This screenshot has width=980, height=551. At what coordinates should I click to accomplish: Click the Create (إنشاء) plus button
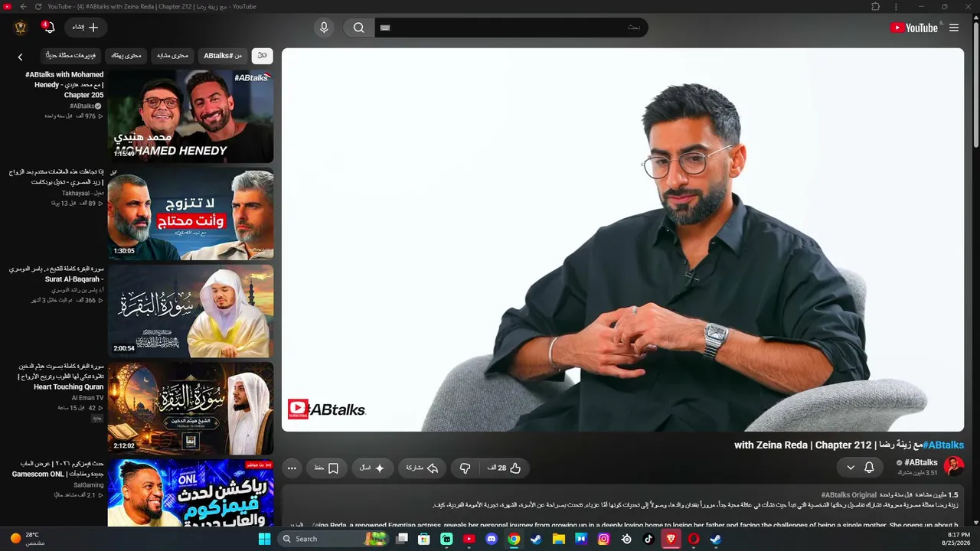pos(86,28)
